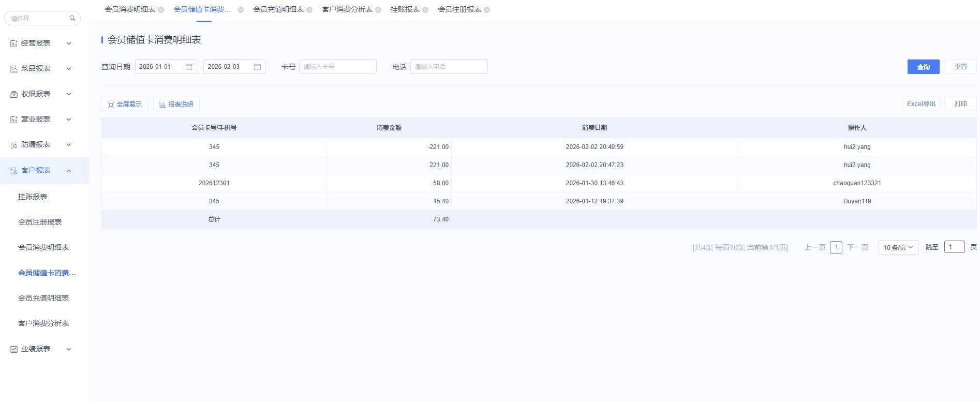Close the 会员储值卡消费 tab
Viewport: 980px width, 402px height.
pos(241,10)
